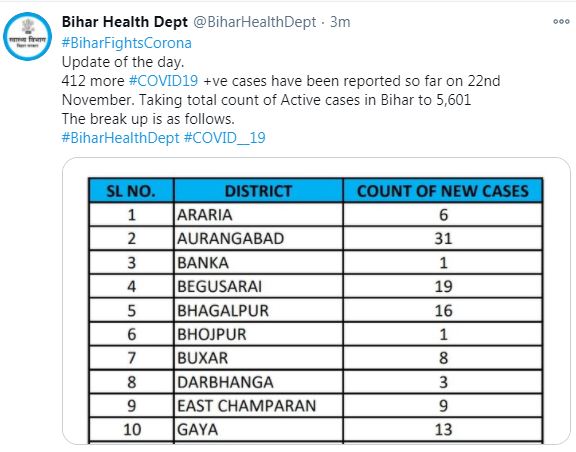The width and height of the screenshot is (576, 452).
Task: Click the BEGUSARAI case count 19
Action: tap(443, 286)
